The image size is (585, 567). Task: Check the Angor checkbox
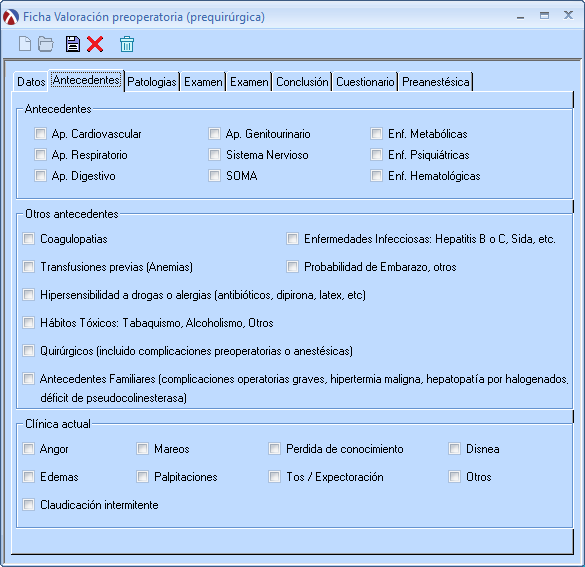click(x=28, y=448)
